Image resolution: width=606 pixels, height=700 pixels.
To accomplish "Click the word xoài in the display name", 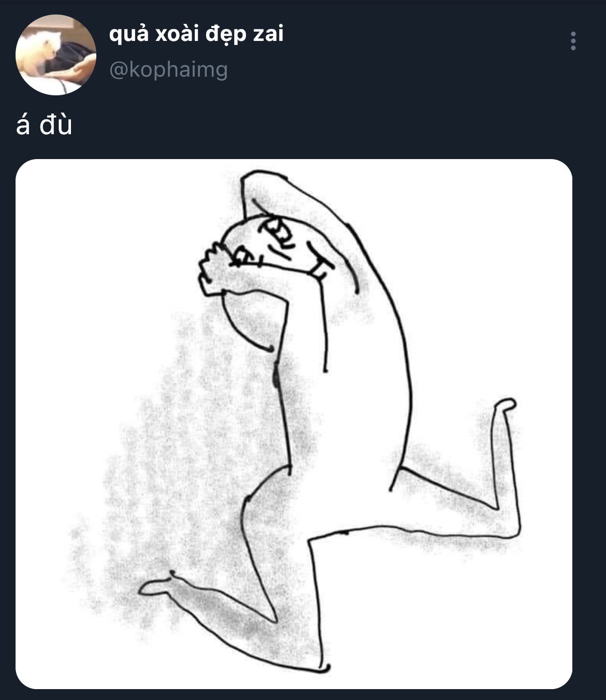I will click(x=171, y=34).
